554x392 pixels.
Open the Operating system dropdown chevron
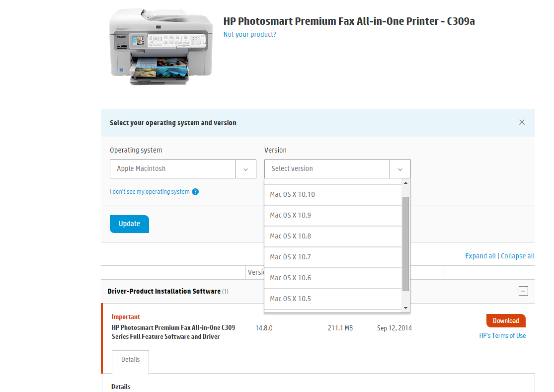(x=245, y=169)
